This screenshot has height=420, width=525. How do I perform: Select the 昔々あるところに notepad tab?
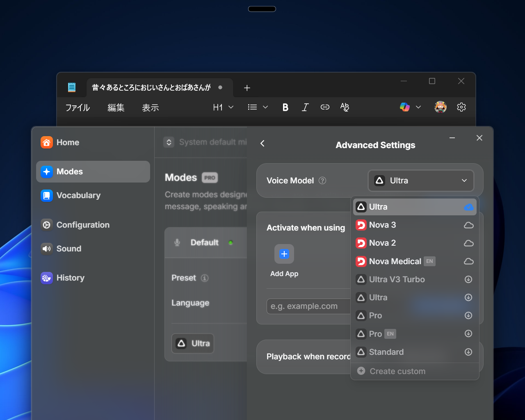160,87
